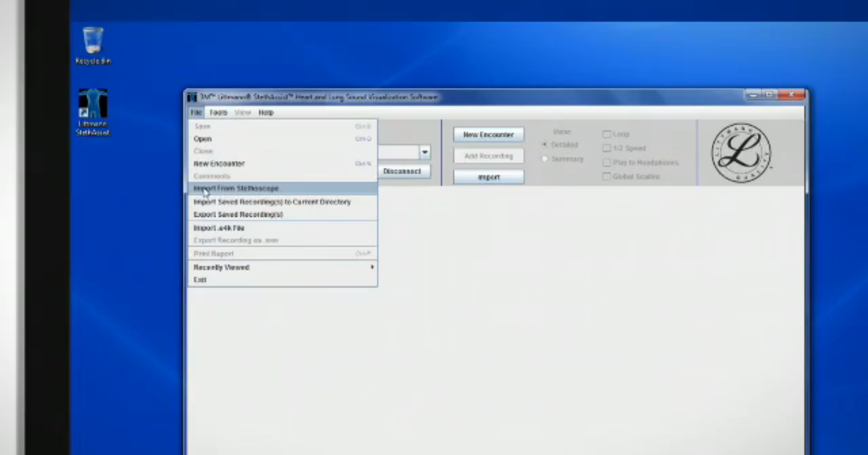Viewport: 868px width, 455px height.
Task: Select Import Saved Recording(s) to Current Directory
Action: pyautogui.click(x=283, y=202)
